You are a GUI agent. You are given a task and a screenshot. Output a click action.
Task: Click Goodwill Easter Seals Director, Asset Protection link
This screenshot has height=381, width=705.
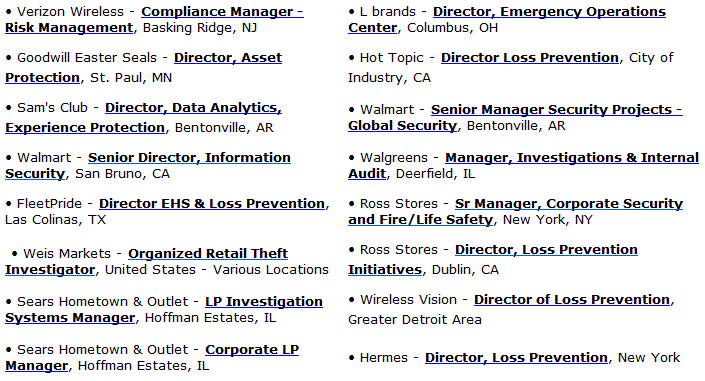[228, 58]
